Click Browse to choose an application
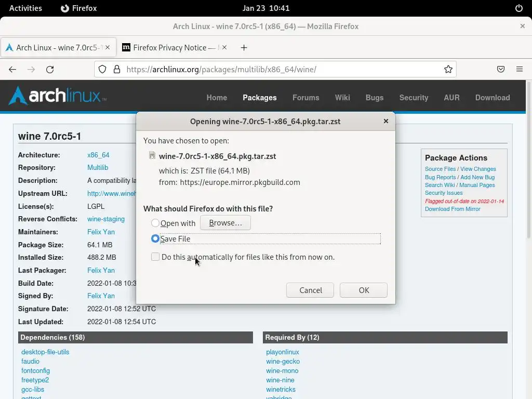The height and width of the screenshot is (399, 532). click(225, 223)
